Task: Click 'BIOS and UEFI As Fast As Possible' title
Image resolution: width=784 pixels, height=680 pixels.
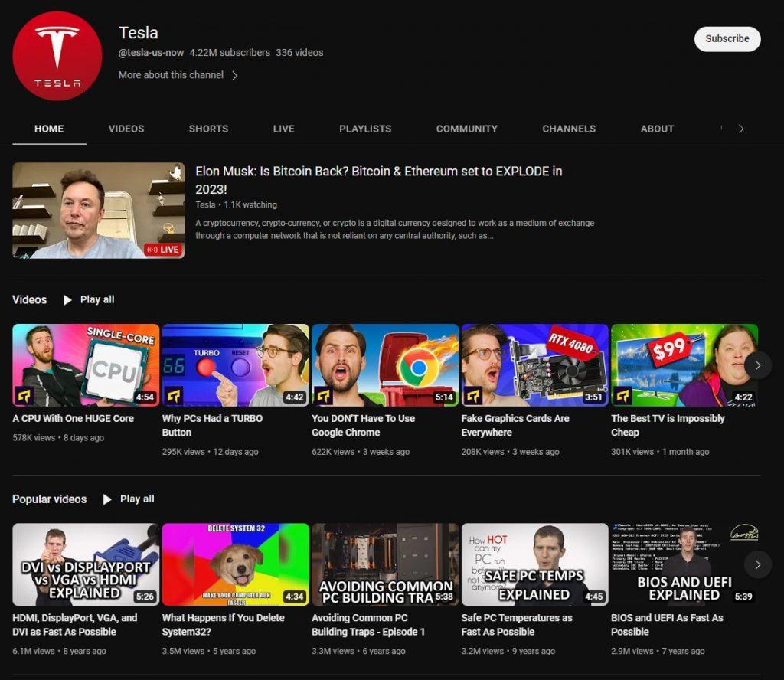Action: point(667,625)
